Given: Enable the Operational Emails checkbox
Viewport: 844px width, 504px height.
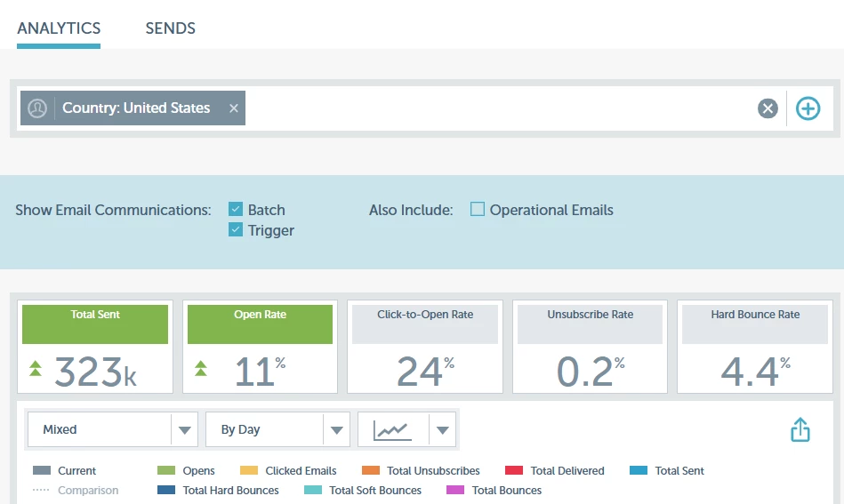Looking at the screenshot, I should point(477,209).
